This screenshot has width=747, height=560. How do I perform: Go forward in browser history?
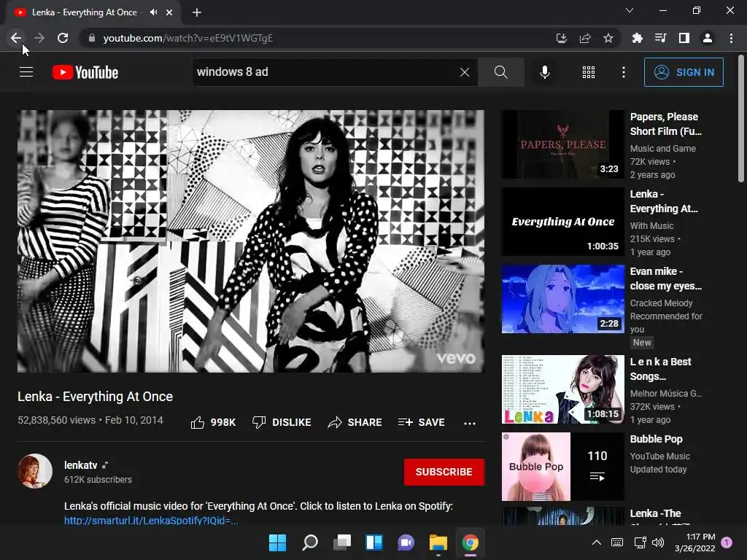tap(39, 38)
